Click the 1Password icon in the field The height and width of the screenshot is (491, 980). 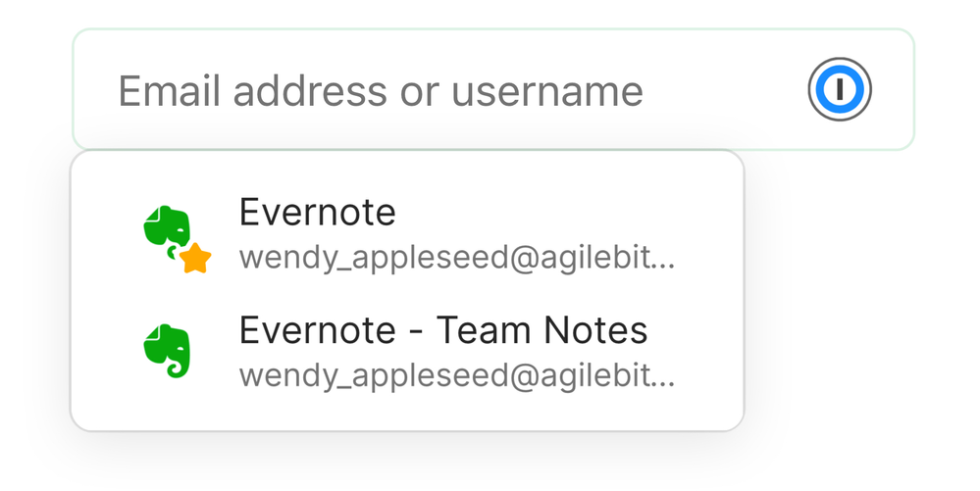840,90
